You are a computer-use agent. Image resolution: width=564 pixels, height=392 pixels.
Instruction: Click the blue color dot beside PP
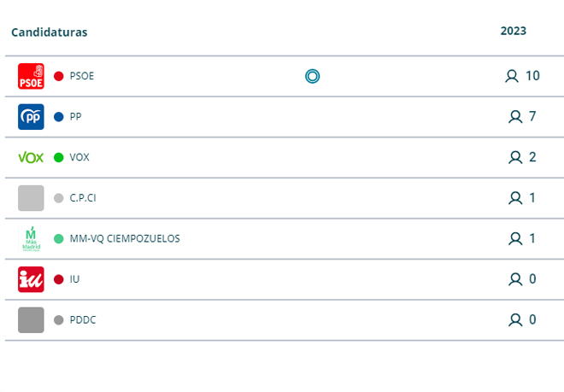point(59,117)
